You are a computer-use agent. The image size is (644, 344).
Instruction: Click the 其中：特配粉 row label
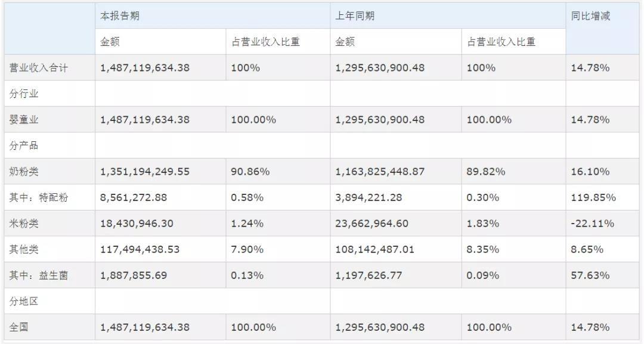click(x=39, y=198)
